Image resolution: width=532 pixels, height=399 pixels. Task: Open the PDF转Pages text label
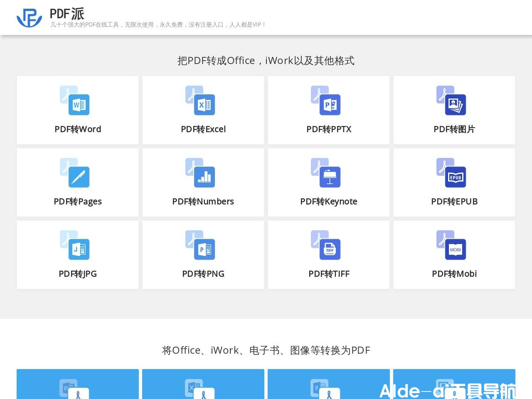(78, 202)
